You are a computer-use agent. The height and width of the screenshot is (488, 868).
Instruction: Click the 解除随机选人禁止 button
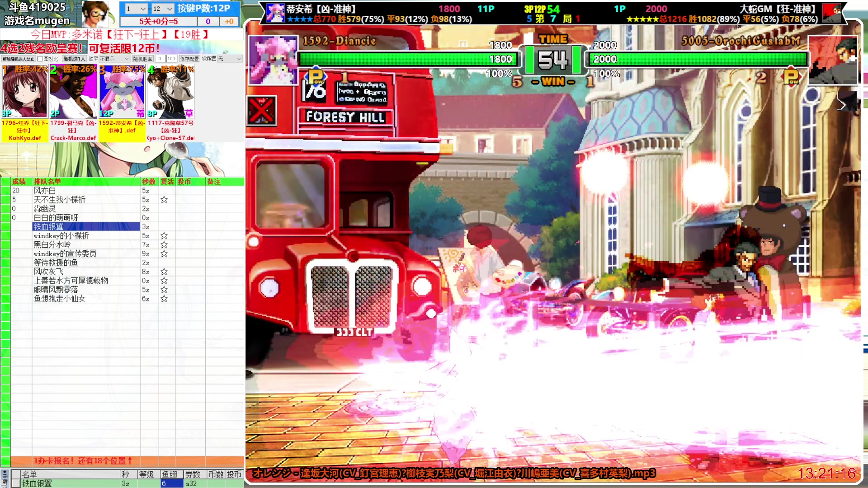18,59
